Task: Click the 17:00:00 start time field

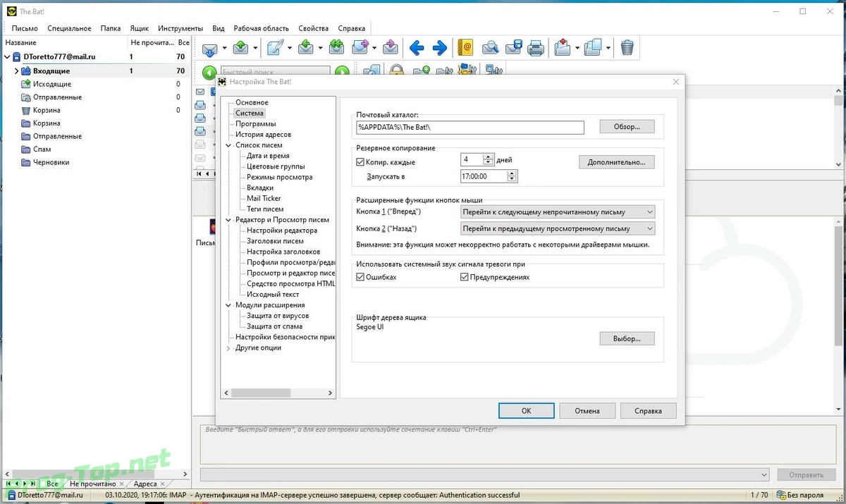Action: click(484, 176)
